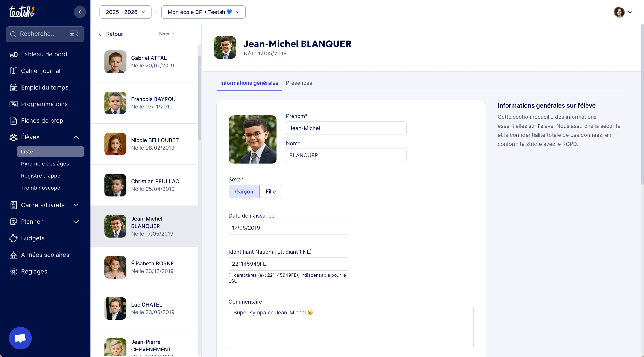
Task: Expand the Planner submenu chevron
Action: click(76, 222)
